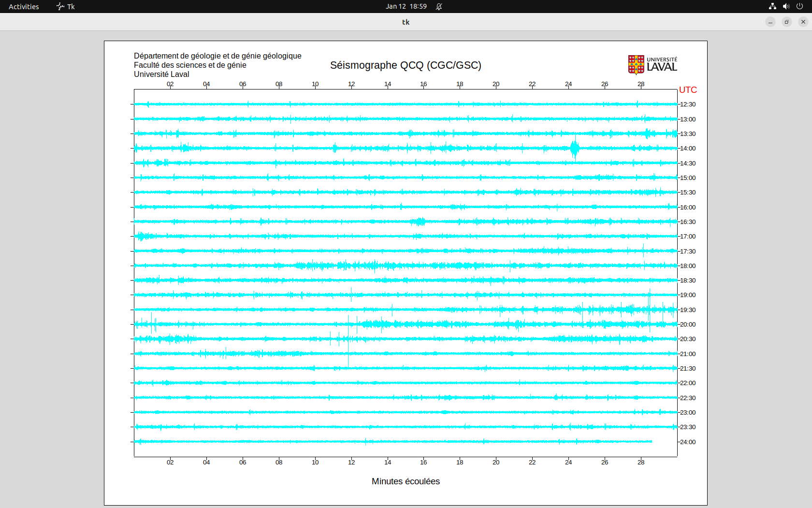Maximize the tk window
812x508 pixels.
[787, 22]
